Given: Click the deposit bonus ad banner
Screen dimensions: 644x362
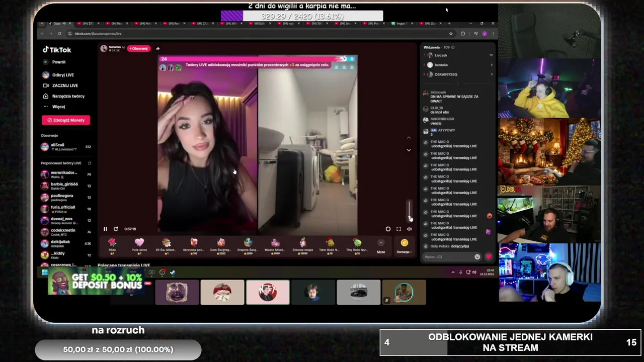Looking at the screenshot, I should click(96, 281).
